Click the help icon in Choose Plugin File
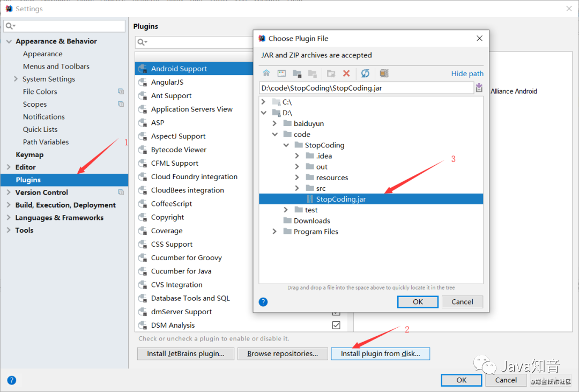 click(x=263, y=302)
